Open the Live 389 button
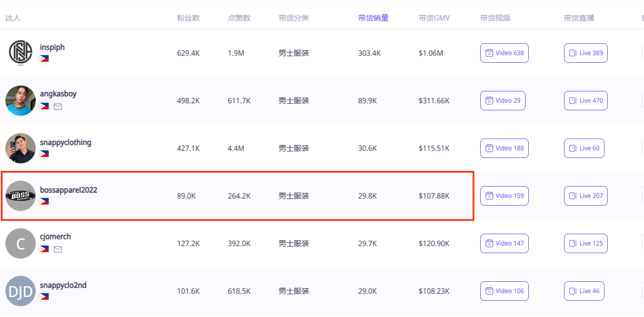This screenshot has width=644, height=317. pos(585,53)
